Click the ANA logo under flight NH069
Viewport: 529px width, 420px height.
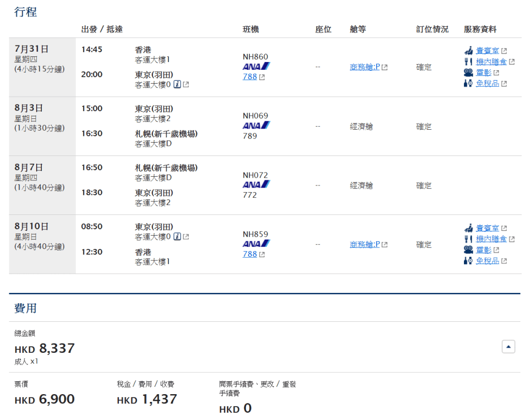(256, 126)
